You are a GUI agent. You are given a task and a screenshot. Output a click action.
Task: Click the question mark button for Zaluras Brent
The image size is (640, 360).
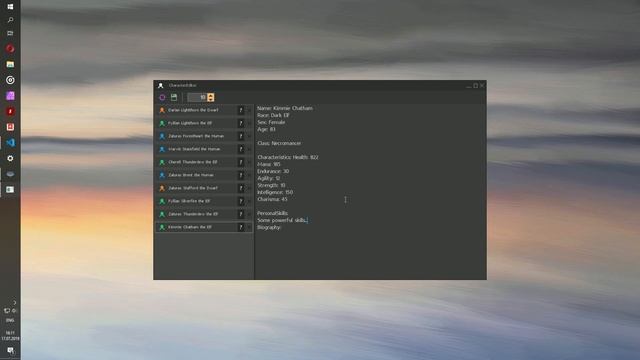(x=241, y=175)
